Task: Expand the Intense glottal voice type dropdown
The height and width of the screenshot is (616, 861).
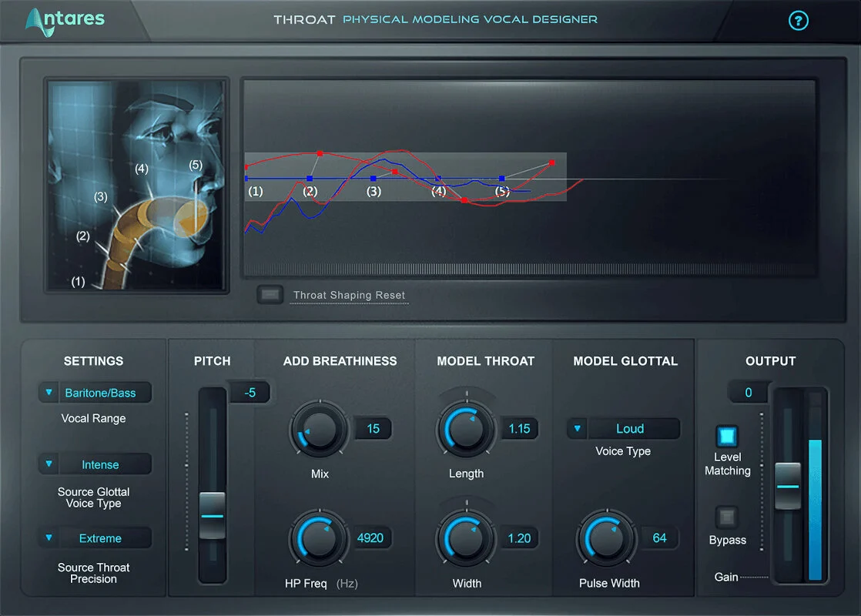Action: (x=95, y=464)
